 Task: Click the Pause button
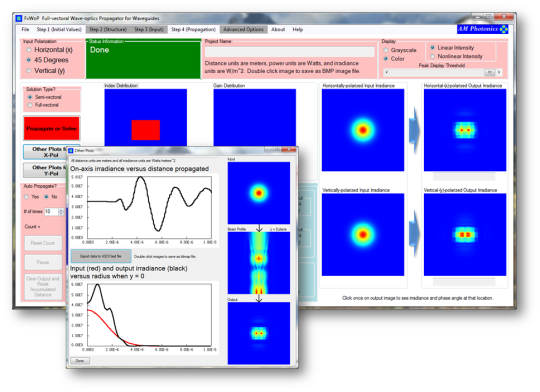[x=43, y=262]
